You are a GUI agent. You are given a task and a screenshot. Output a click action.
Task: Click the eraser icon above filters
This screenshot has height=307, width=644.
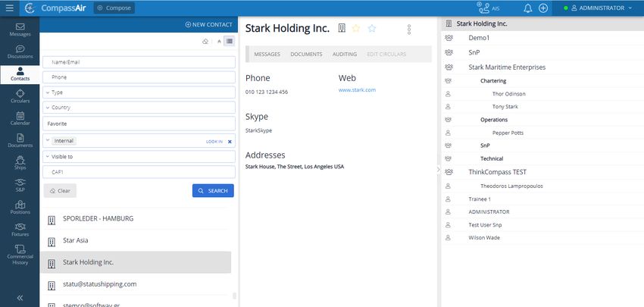[x=205, y=41]
